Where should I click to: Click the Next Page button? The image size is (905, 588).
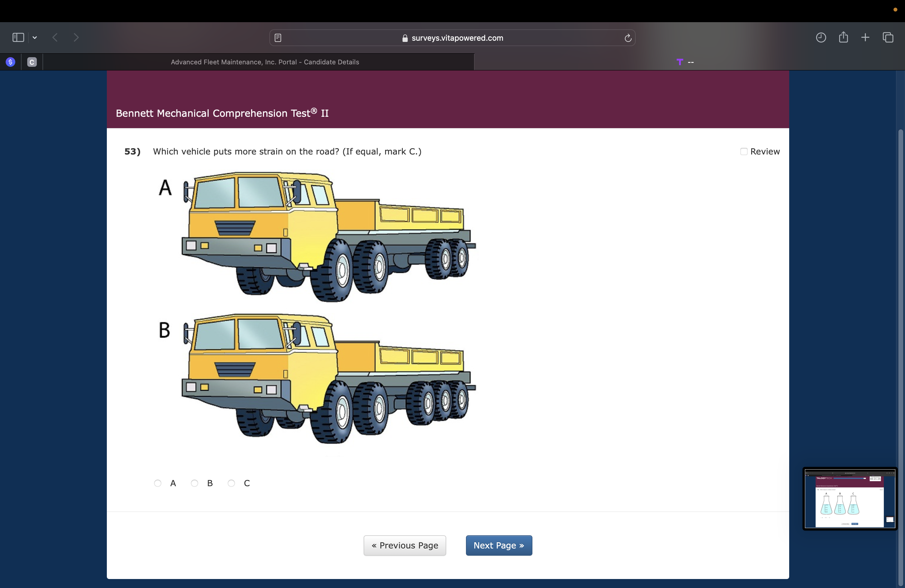click(x=499, y=545)
